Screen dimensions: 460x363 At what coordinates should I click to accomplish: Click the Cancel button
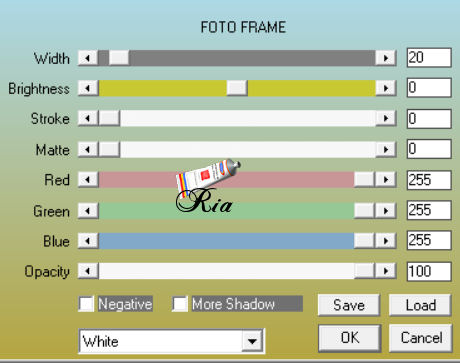421,338
